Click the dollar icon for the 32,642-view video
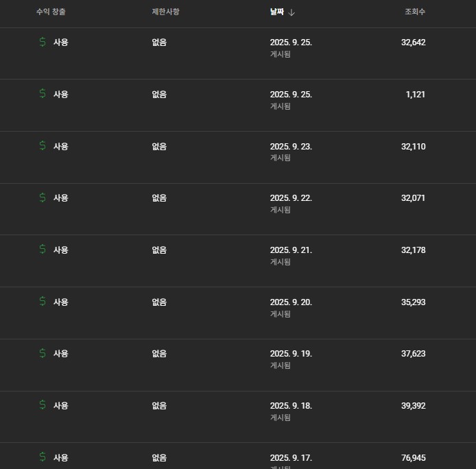Image resolution: width=476 pixels, height=469 pixels. 43,42
